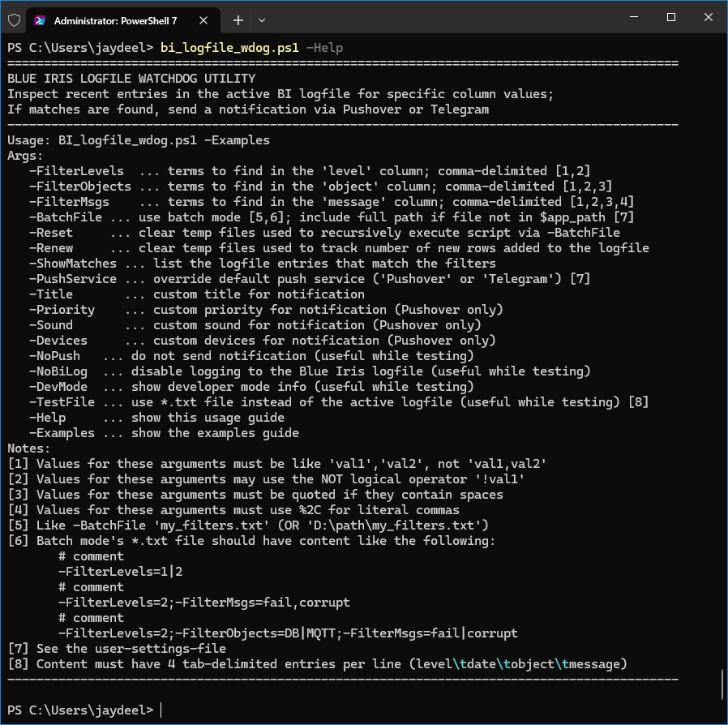Viewport: 728px width, 725px height.
Task: Click the bottom 'PS C:\Users\jaydeel>' prompt
Action: [x=80, y=710]
